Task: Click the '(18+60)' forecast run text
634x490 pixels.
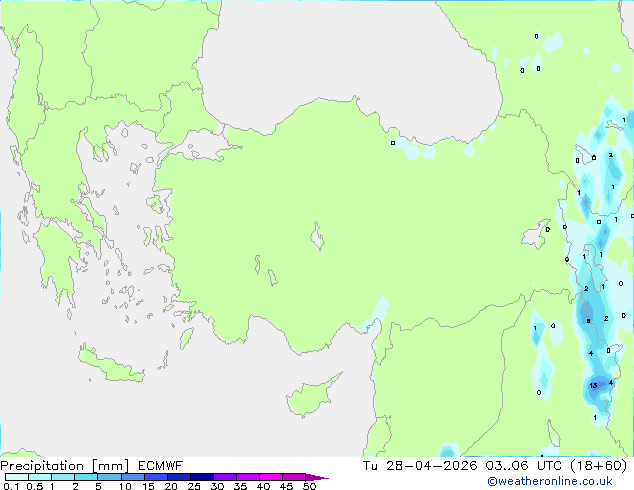Action: coord(598,466)
